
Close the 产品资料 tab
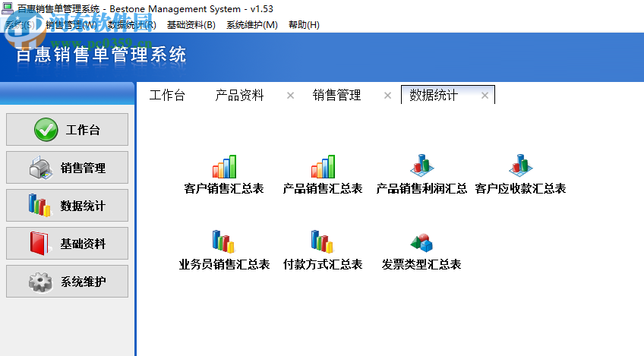point(290,96)
